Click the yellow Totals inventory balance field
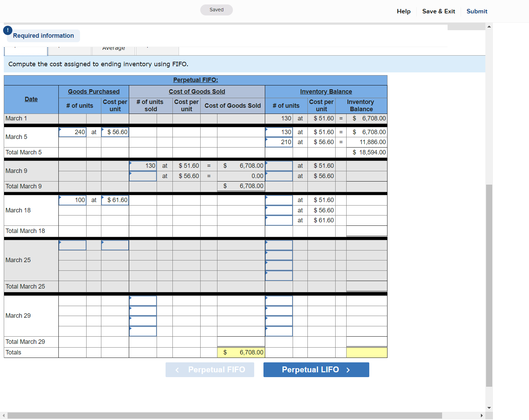 [367, 352]
